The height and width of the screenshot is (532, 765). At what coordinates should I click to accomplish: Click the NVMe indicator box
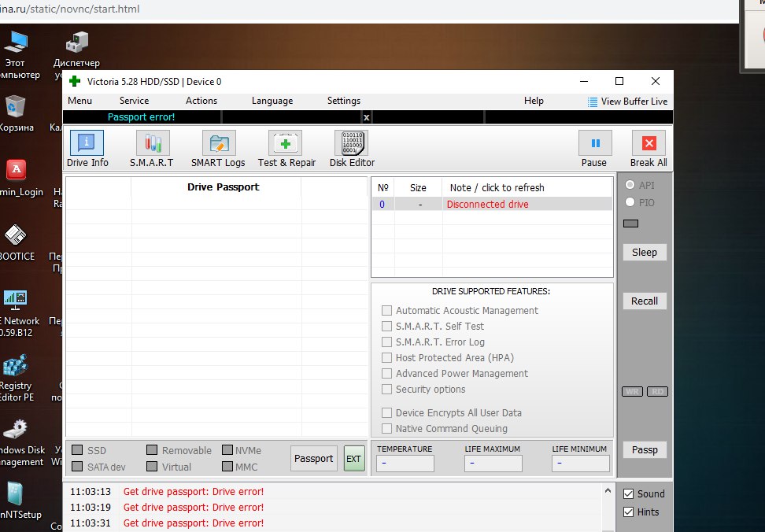[227, 449]
